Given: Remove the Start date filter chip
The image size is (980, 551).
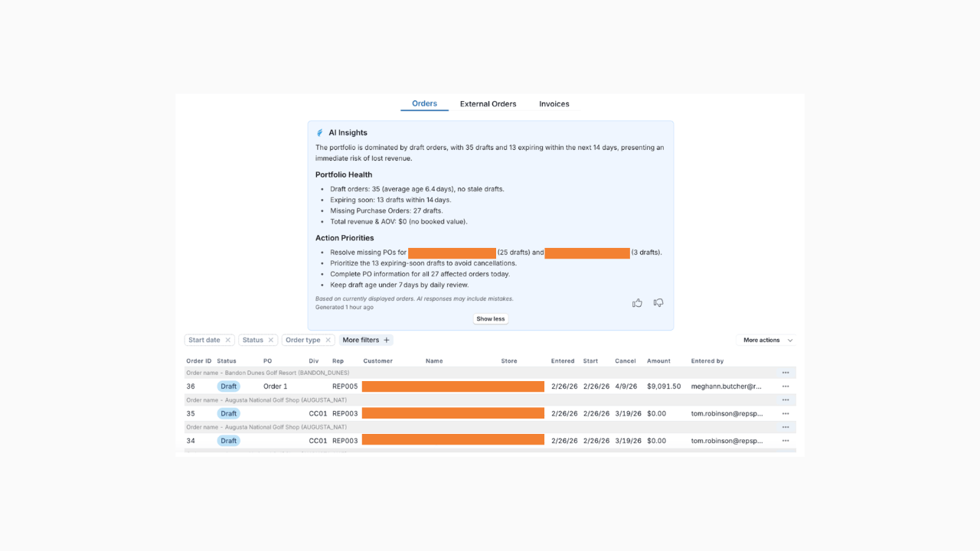Looking at the screenshot, I should (227, 339).
